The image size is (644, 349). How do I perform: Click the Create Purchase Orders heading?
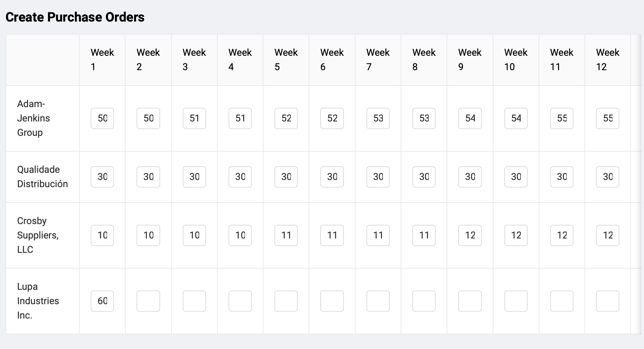75,17
